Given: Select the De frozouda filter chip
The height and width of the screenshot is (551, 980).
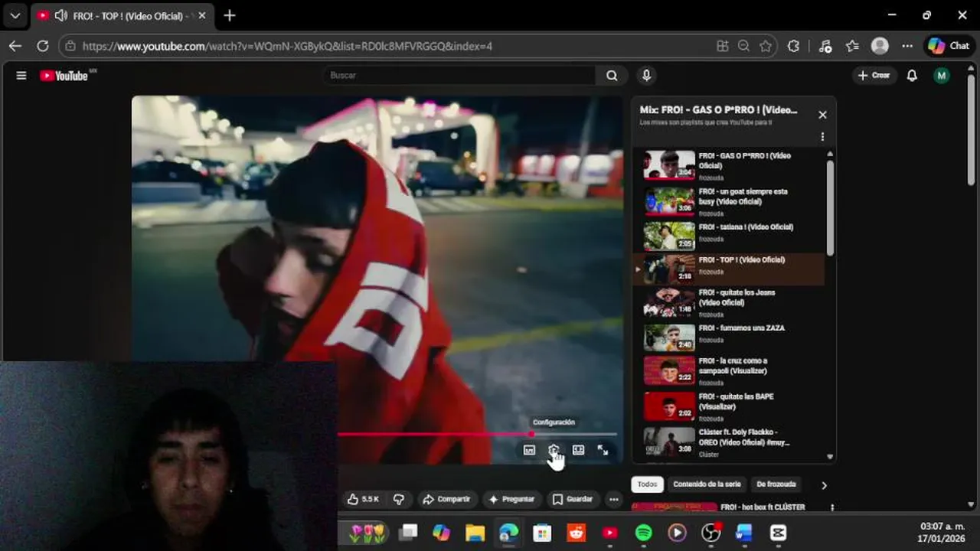Looking at the screenshot, I should [x=776, y=484].
